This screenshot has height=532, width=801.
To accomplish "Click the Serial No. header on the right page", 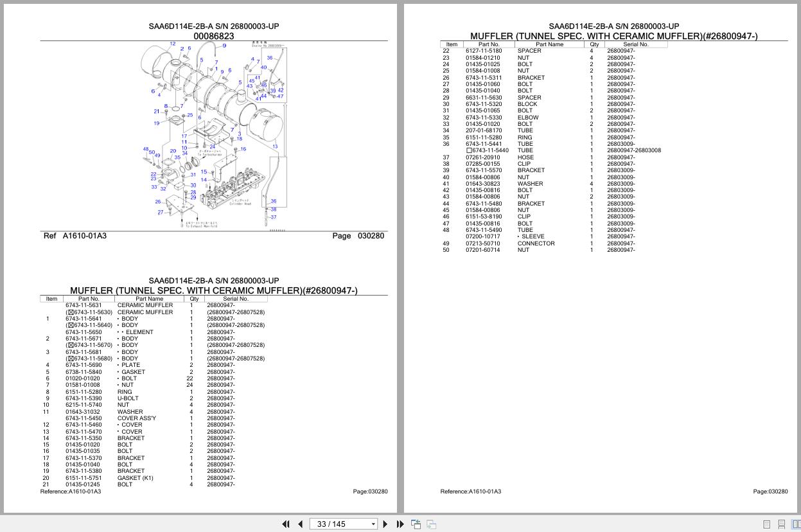I will (636, 44).
